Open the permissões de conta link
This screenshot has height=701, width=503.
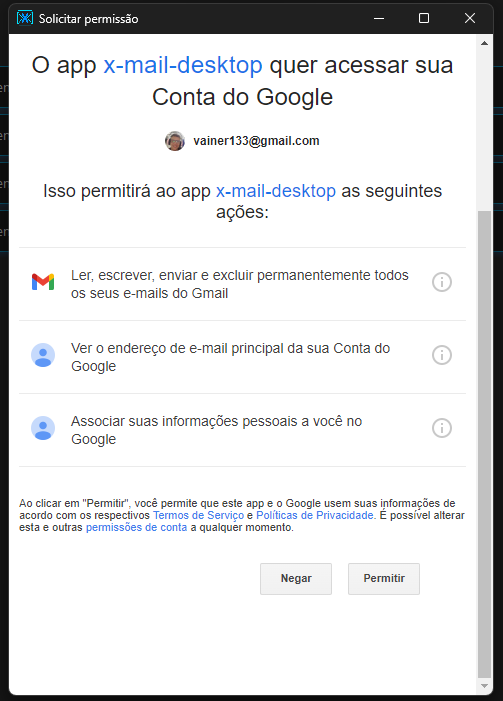point(136,527)
